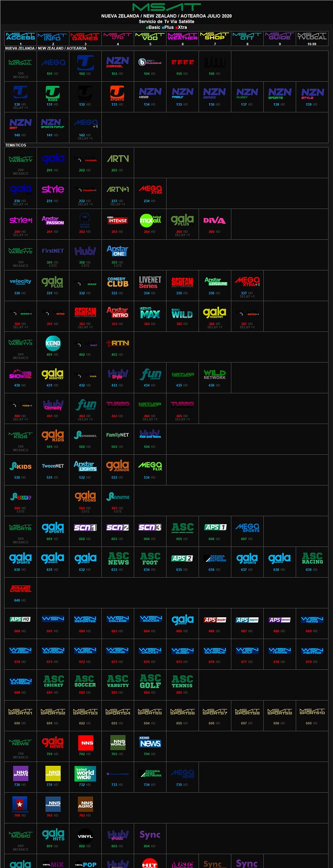Screen dimensions: 333x868
Task: Select the NZN Style channel 139 logo
Action: click(x=312, y=93)
